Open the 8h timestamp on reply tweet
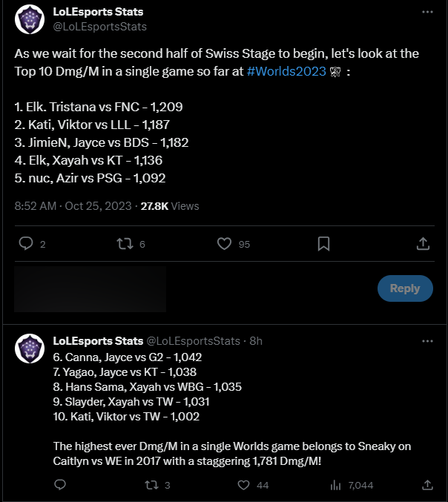Viewport: 448px width, 502px height. 256,341
